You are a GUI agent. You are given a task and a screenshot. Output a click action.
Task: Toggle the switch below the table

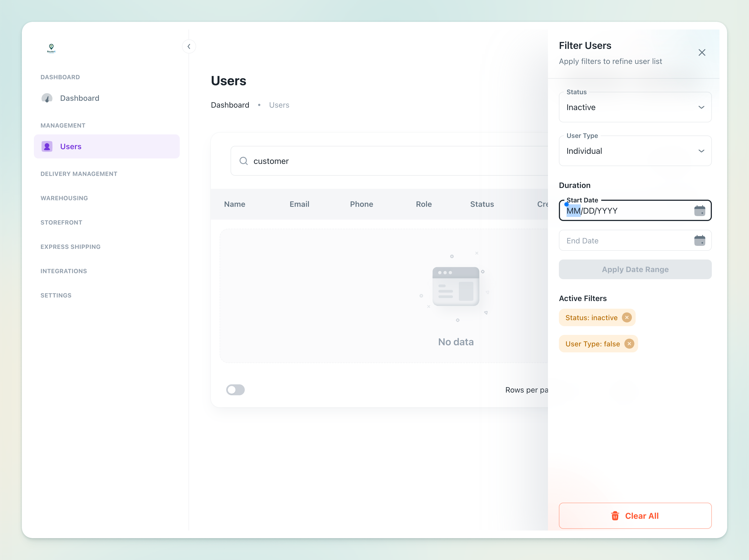pos(235,390)
